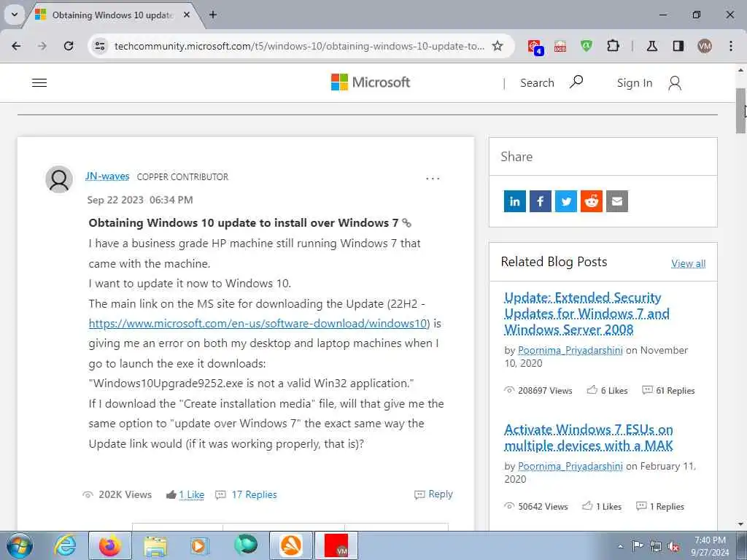Click the Microsoft logo

click(370, 82)
